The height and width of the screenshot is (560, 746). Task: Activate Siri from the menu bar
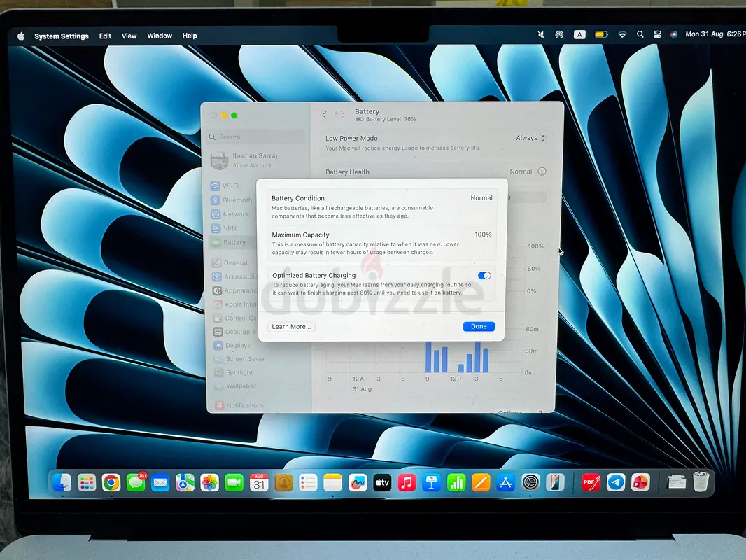[x=674, y=34]
